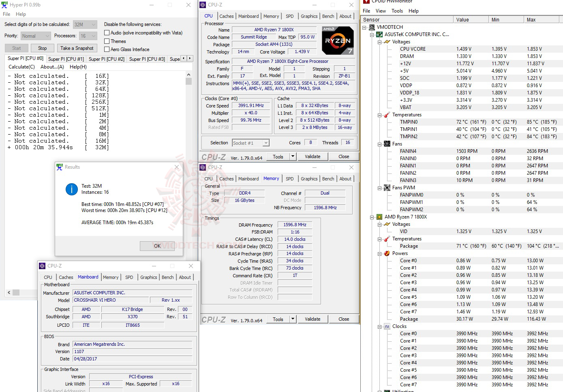563x392 pixels.
Task: Click the ASUSTeK motherboard icon in sensor tree
Action: click(379, 34)
